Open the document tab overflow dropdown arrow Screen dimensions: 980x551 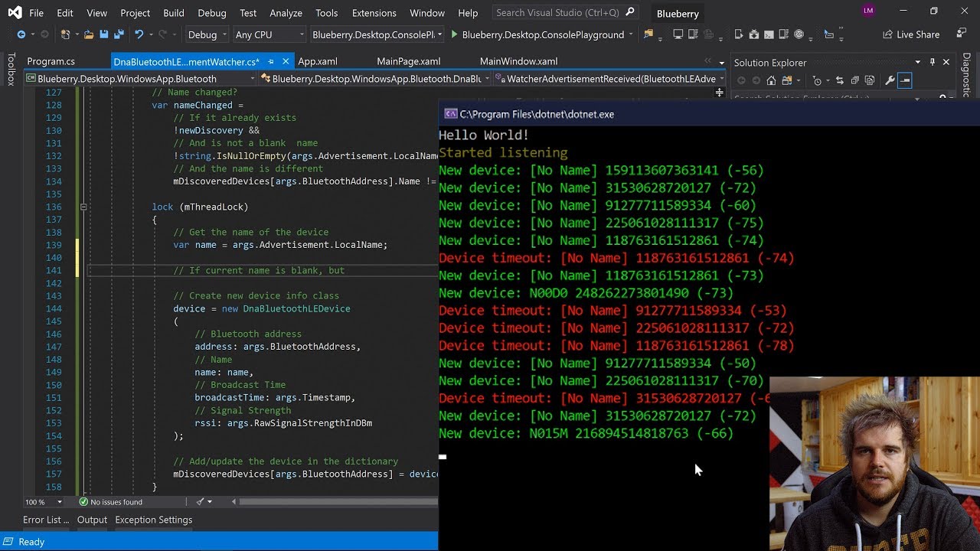(721, 63)
